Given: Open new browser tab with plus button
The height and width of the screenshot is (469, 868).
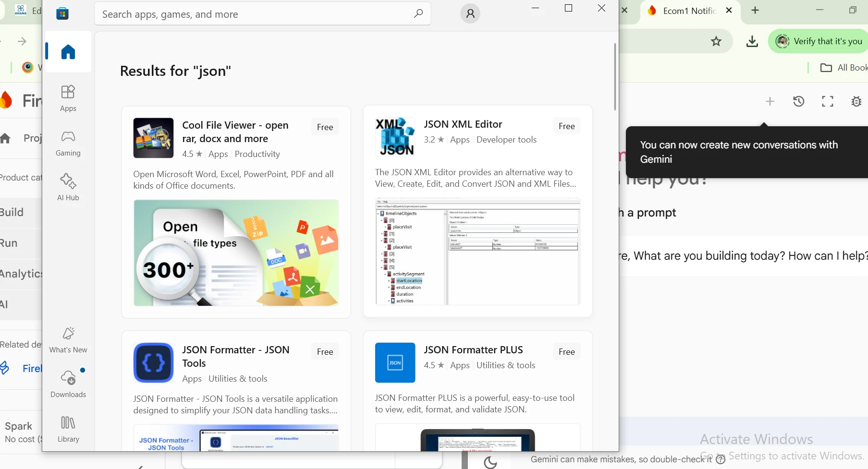Looking at the screenshot, I should point(755,11).
